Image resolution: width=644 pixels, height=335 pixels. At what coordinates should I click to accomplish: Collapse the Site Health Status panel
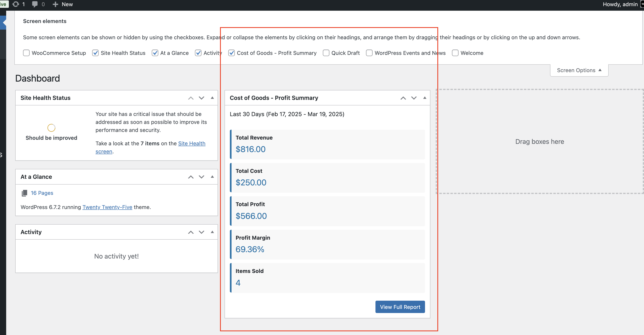click(212, 98)
